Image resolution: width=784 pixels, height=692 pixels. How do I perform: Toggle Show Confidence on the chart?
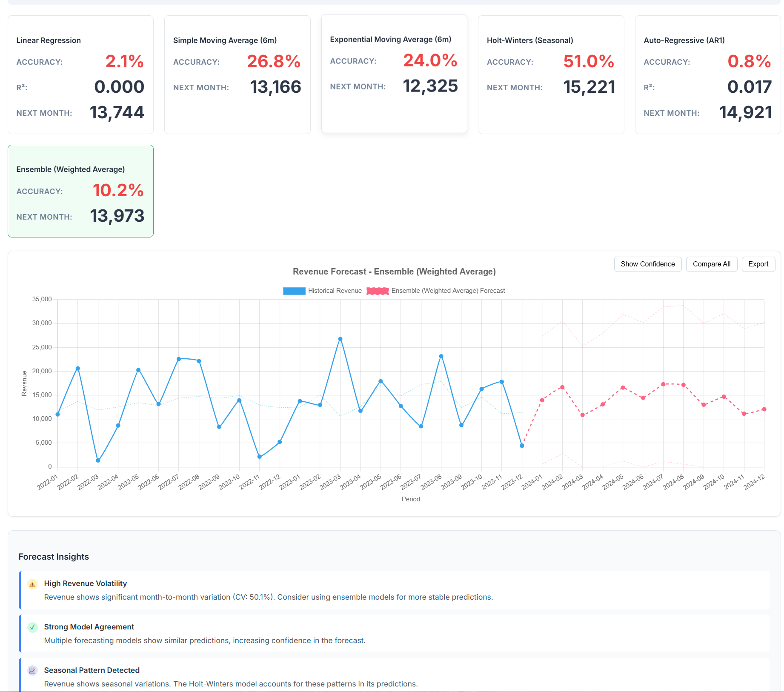[647, 264]
